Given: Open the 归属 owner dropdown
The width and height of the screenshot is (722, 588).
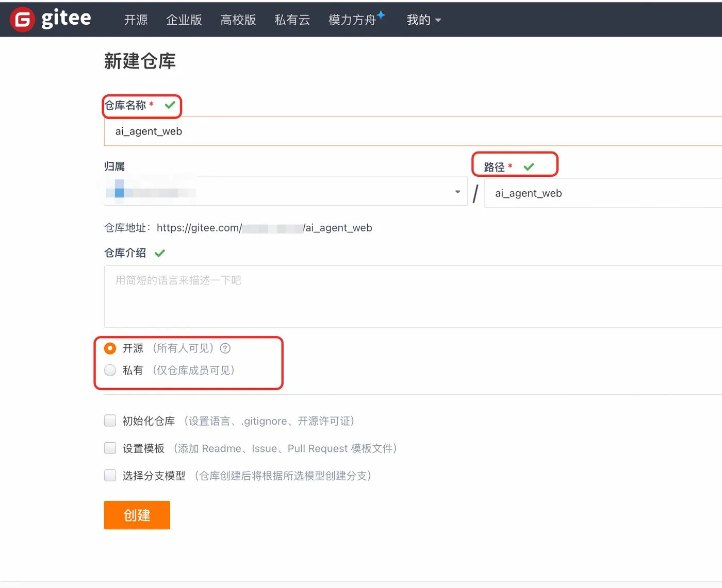Looking at the screenshot, I should tap(286, 192).
